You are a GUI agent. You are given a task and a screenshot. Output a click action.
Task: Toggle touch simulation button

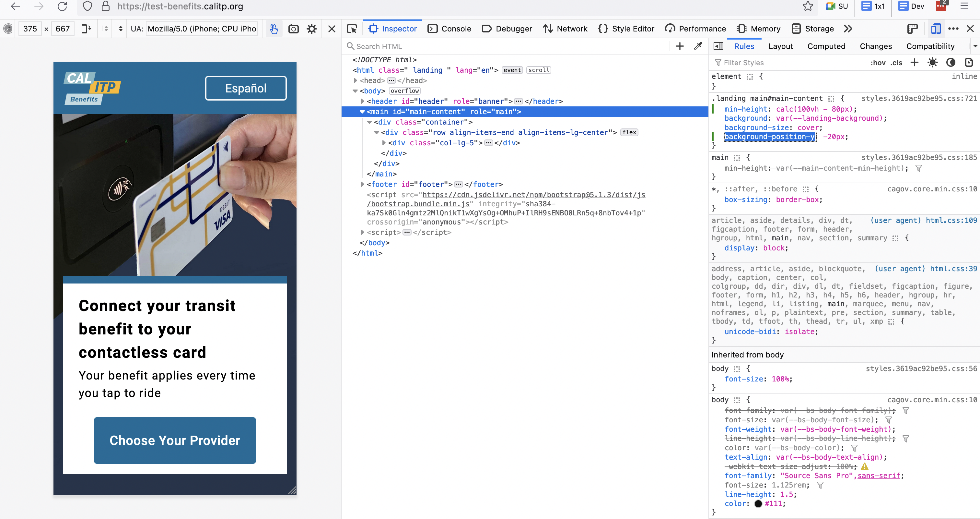pyautogui.click(x=274, y=29)
